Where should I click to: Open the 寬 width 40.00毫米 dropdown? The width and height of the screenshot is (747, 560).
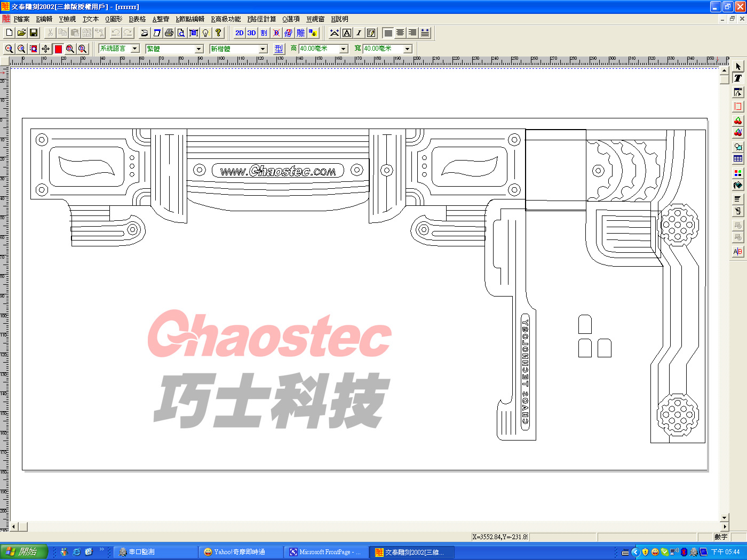pyautogui.click(x=408, y=49)
